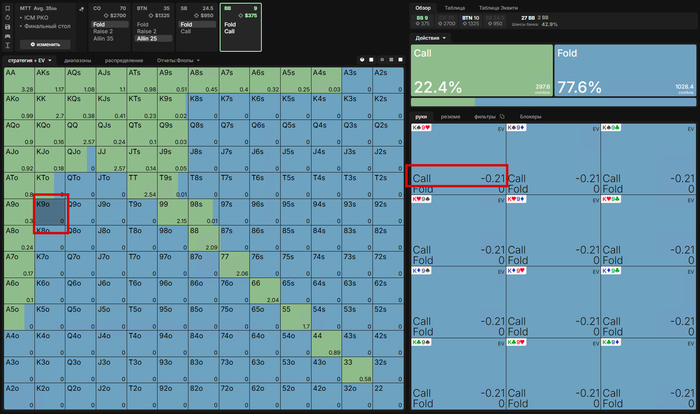Toggle medium grid size view
700x414 pixels.
[391, 60]
